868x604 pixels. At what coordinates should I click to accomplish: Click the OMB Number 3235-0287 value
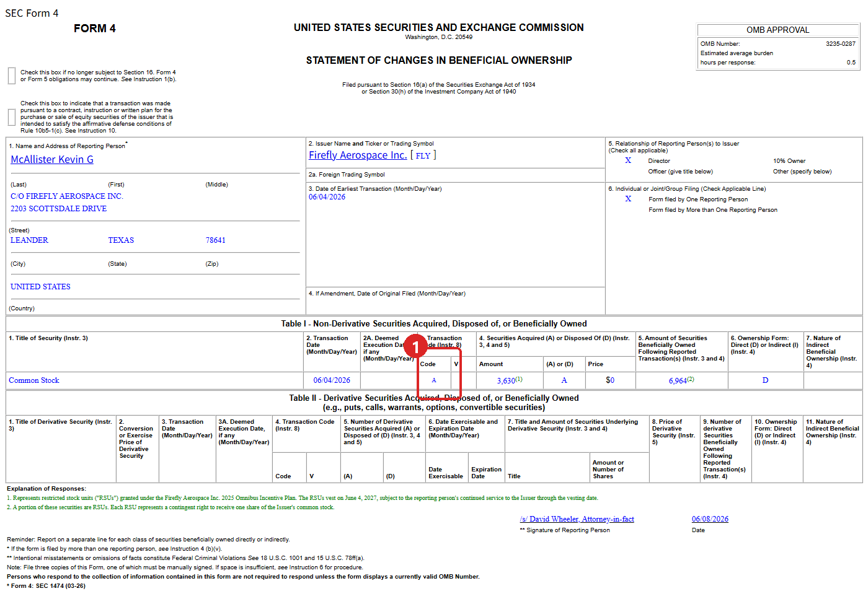tap(840, 44)
